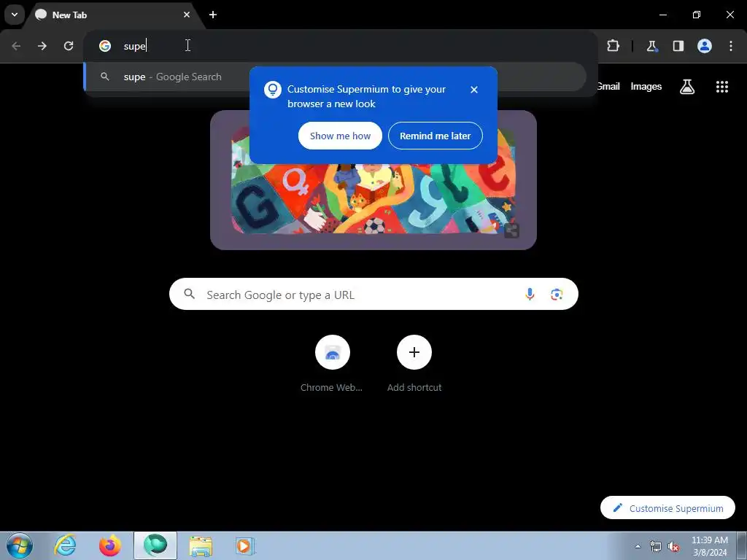This screenshot has width=747, height=560.
Task: Open the profile avatar menu
Action: [x=705, y=46]
